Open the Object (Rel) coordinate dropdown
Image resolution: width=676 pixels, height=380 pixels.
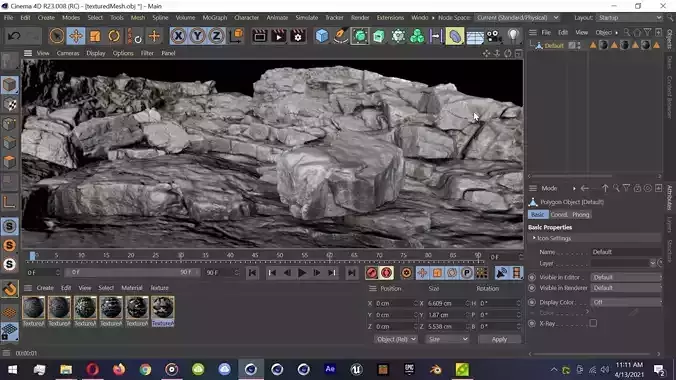point(396,339)
